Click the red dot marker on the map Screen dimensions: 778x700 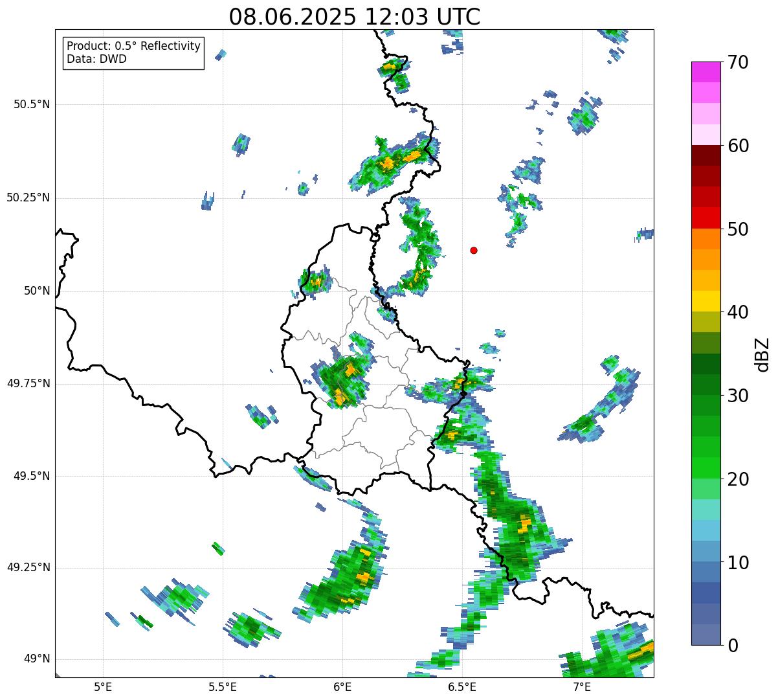pyautogui.click(x=474, y=250)
